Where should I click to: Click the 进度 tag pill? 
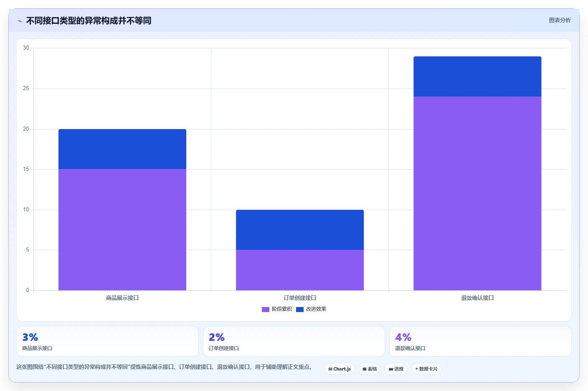(396, 369)
